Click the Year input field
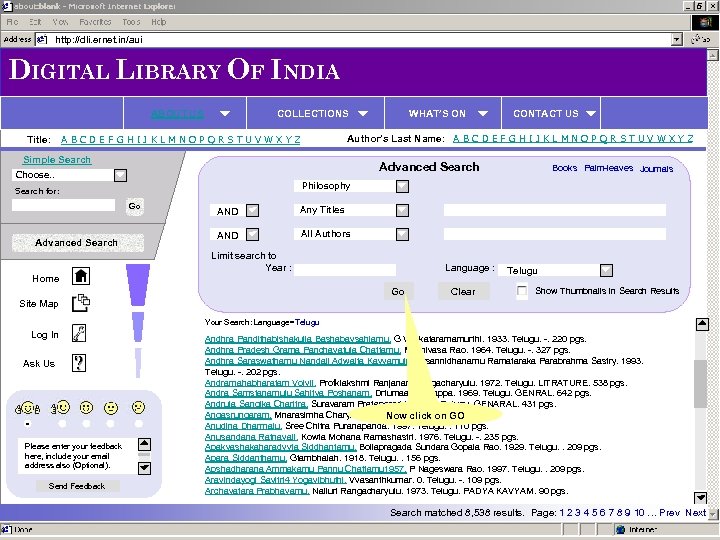Image resolution: width=720 pixels, height=540 pixels. click(x=345, y=270)
